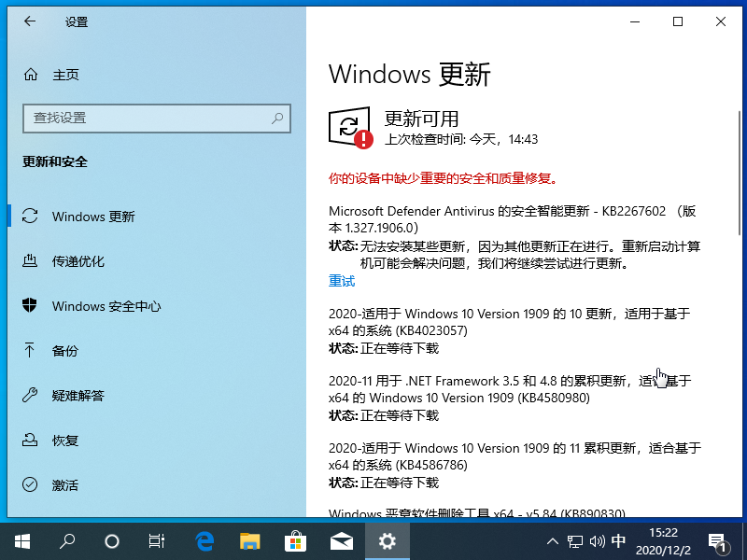Launch Microsoft Edge from taskbar

tap(204, 541)
